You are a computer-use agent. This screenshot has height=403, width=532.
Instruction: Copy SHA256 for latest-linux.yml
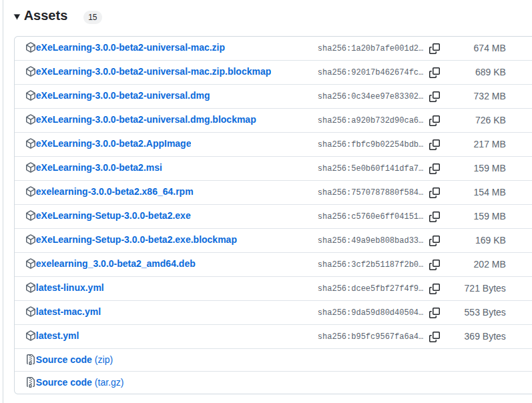[x=435, y=289]
